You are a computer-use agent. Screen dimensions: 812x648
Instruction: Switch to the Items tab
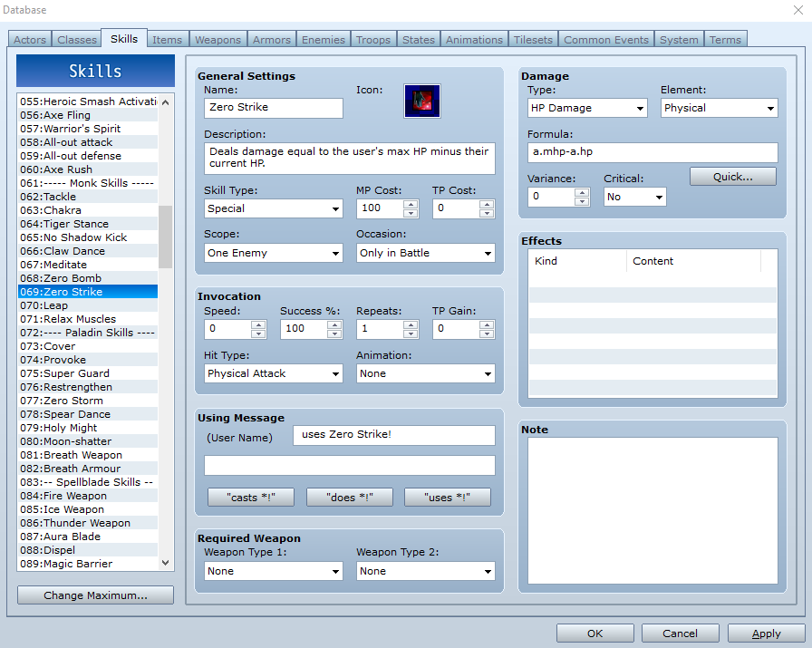click(x=168, y=39)
